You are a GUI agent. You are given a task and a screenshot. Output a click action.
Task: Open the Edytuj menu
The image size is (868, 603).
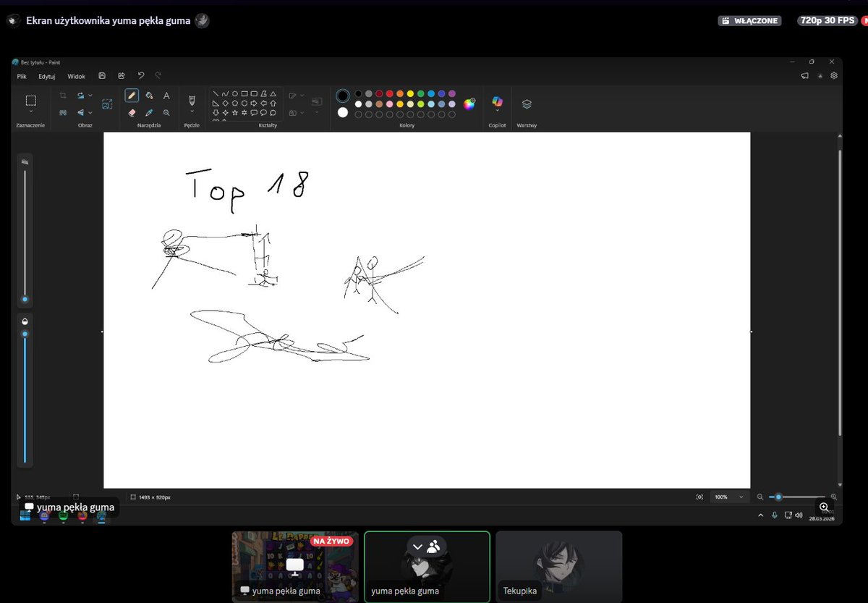click(47, 76)
